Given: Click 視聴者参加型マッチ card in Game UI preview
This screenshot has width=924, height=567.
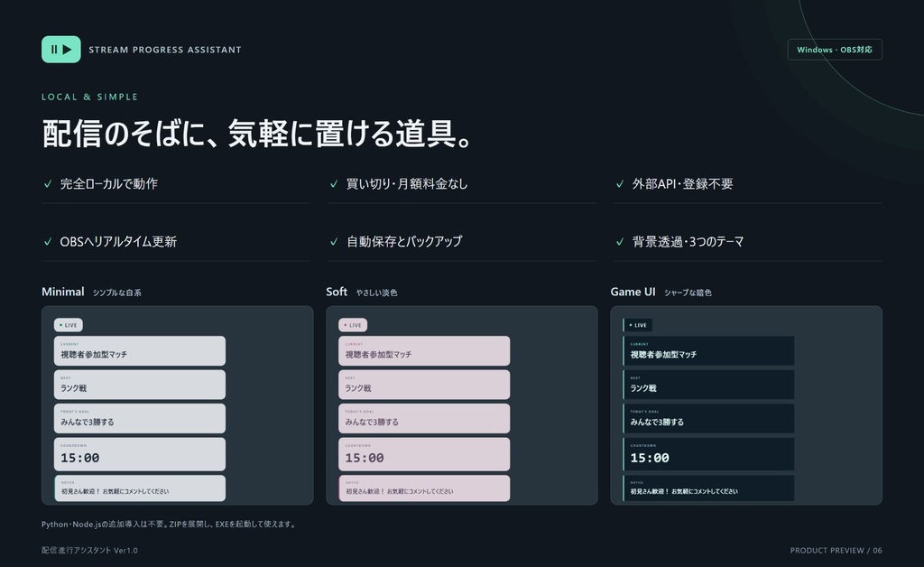Looking at the screenshot, I should point(709,351).
